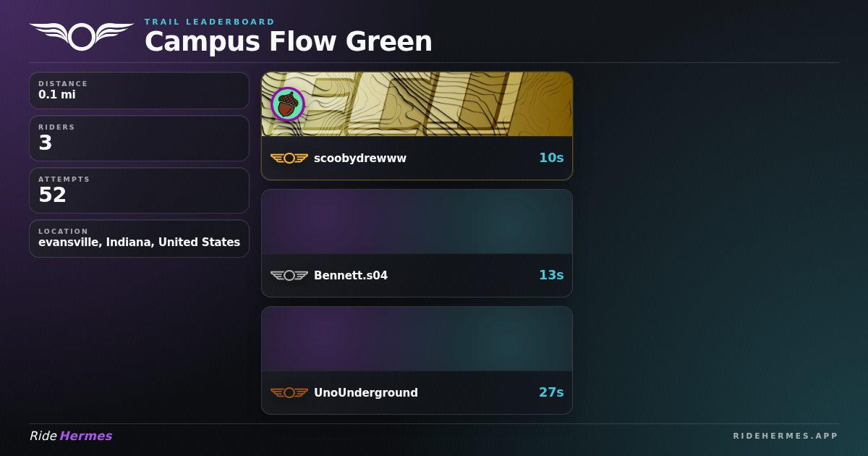Open the UnoUnderground rider name

[366, 392]
